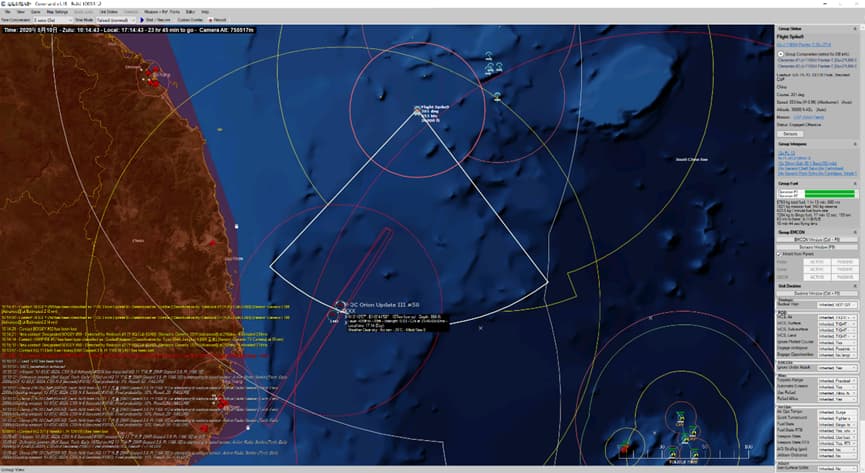Open the Fuel State RTB dropdown

837,431
